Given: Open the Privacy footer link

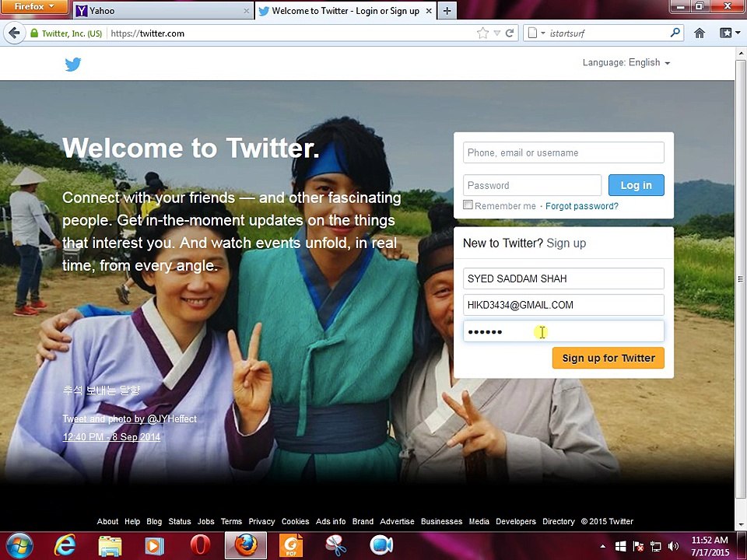Looking at the screenshot, I should [261, 521].
